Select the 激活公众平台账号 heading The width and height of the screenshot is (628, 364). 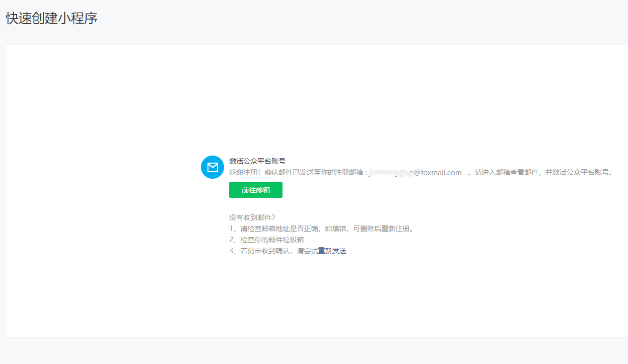pos(257,161)
